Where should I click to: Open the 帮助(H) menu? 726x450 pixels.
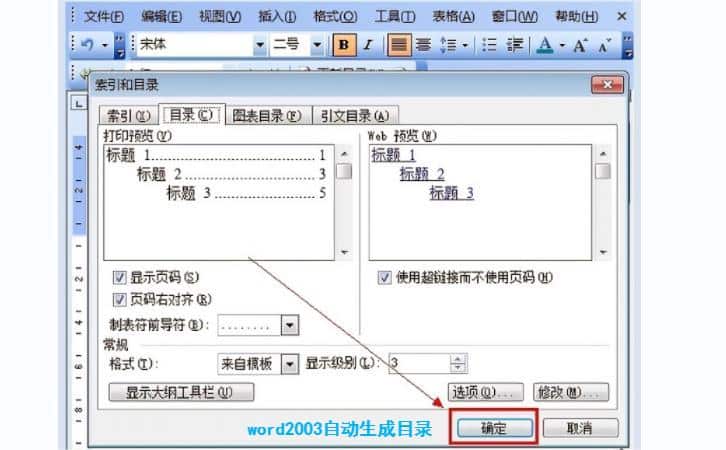(576, 17)
